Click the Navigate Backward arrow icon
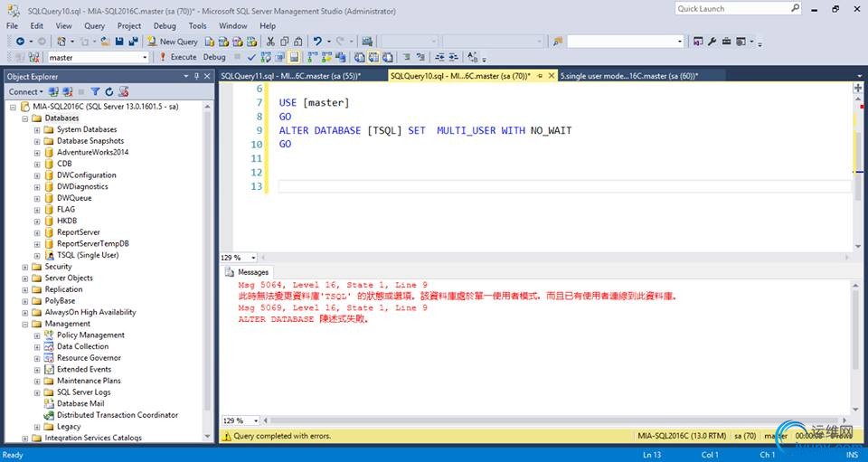Screen dimensions: 868x462 point(20,42)
